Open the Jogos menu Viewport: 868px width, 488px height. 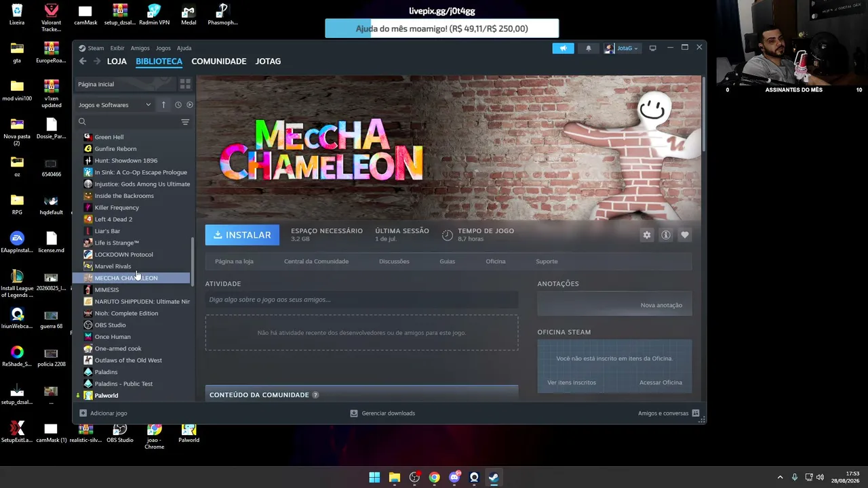click(x=163, y=48)
